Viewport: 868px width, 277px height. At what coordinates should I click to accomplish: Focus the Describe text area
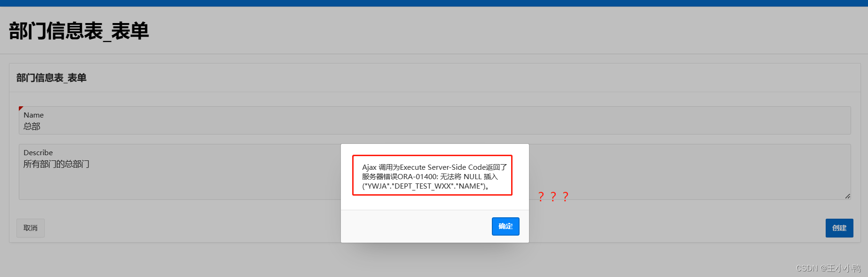tap(434, 172)
